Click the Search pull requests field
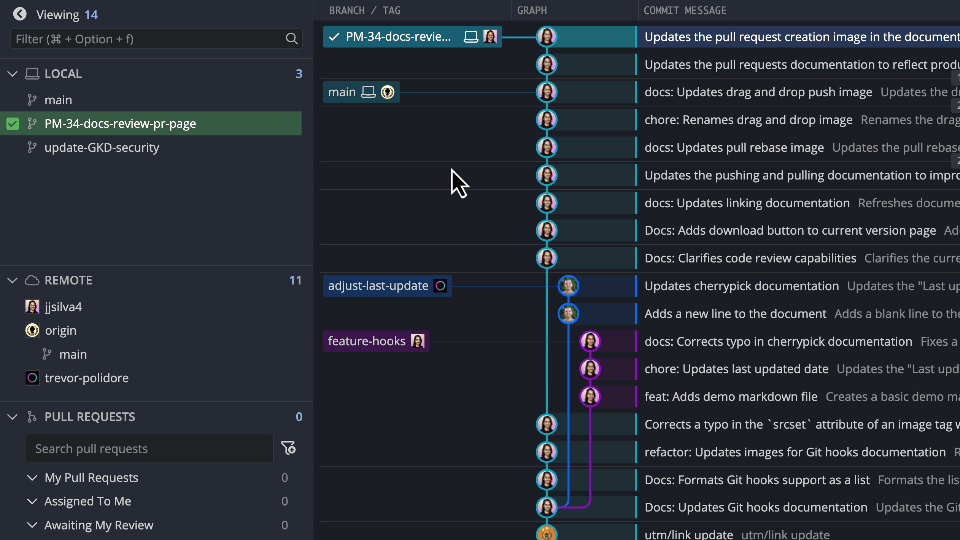 [150, 449]
